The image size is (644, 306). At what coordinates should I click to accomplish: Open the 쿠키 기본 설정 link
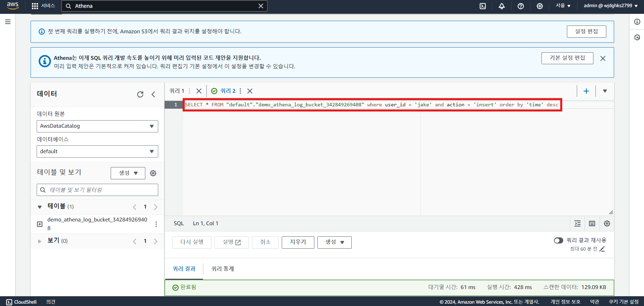click(624, 302)
